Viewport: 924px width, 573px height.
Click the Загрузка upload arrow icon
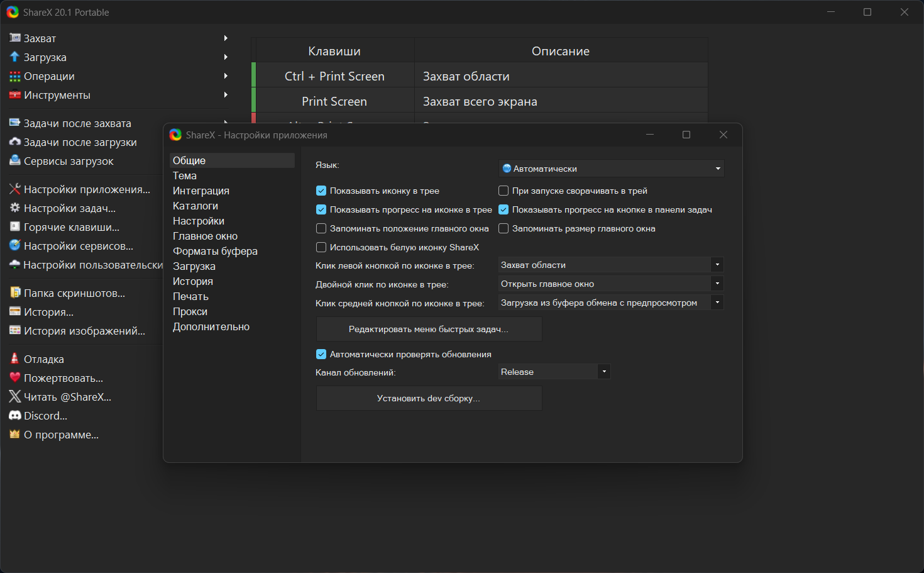tap(15, 57)
